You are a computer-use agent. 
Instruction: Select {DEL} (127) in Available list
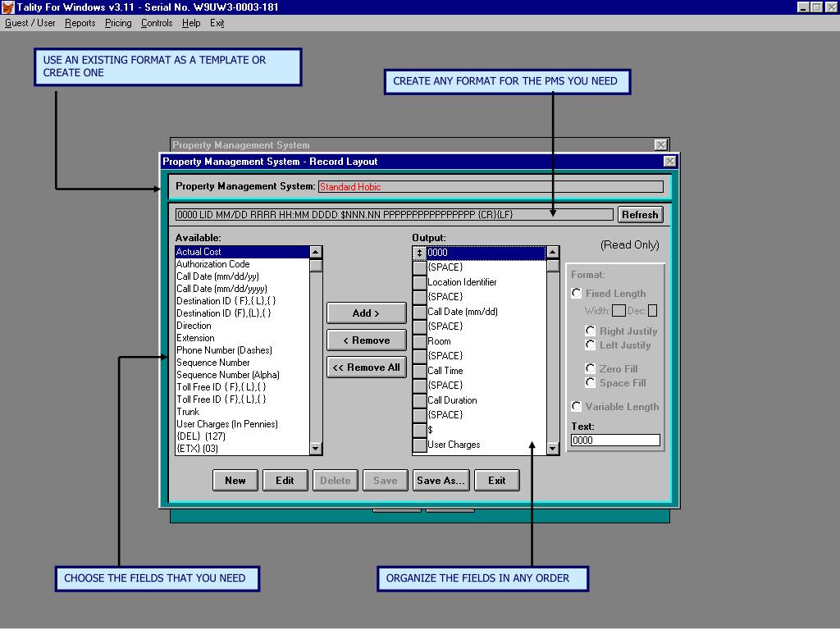coord(242,436)
